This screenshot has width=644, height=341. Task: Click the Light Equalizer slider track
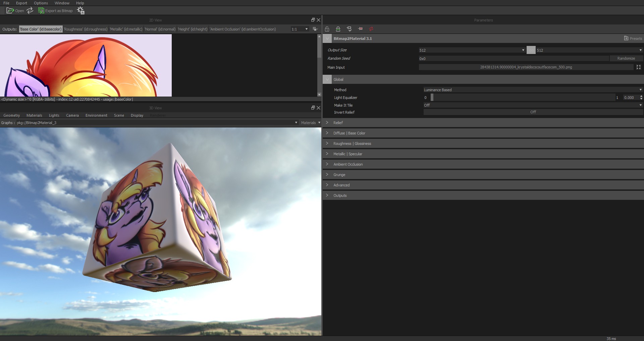pos(523,98)
